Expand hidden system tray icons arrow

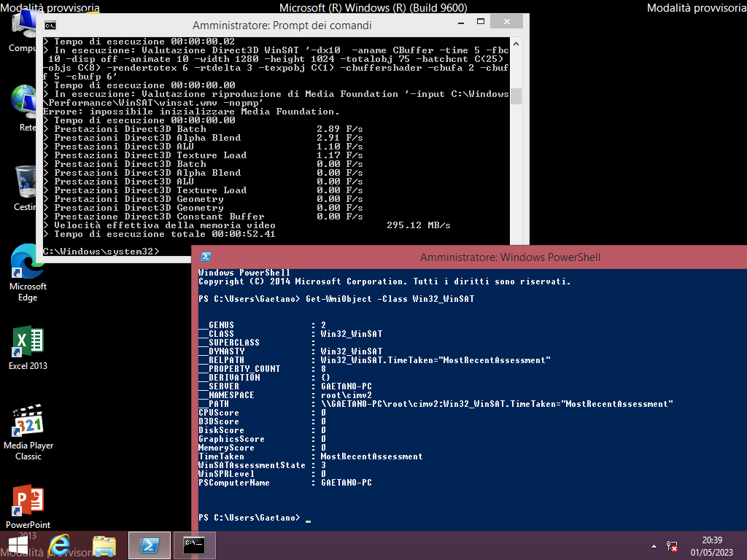click(654, 545)
